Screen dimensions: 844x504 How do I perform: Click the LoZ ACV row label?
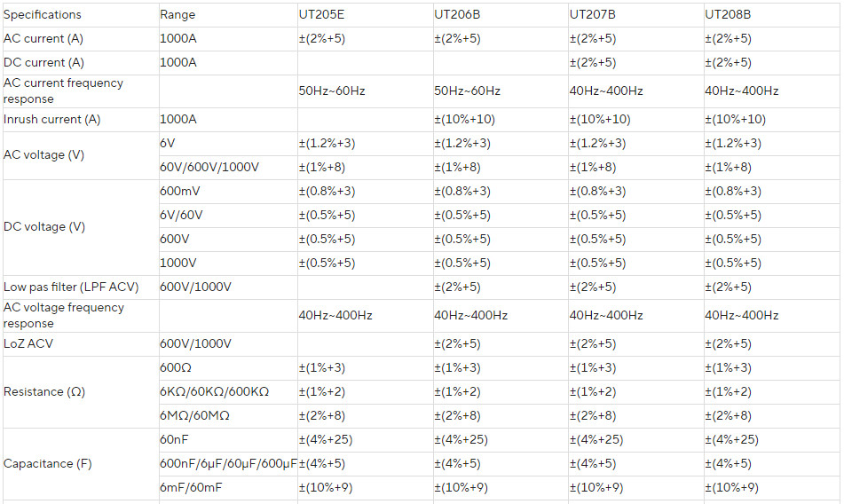(x=28, y=343)
